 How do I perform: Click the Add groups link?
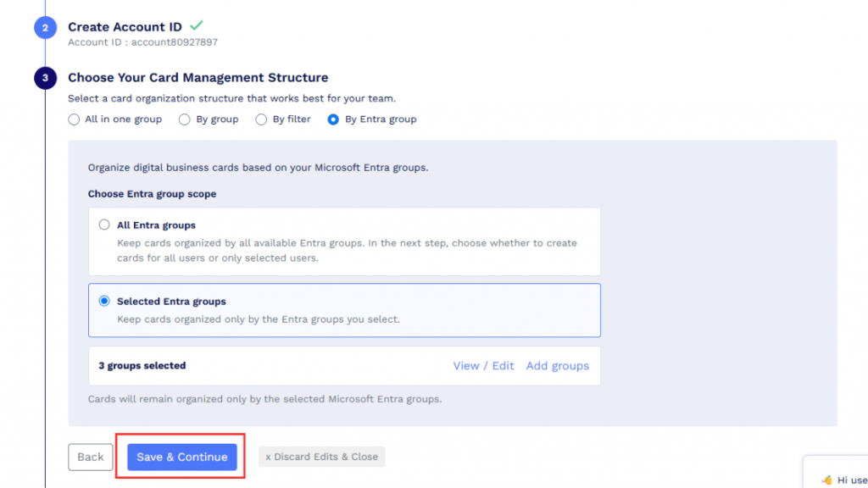click(x=558, y=366)
